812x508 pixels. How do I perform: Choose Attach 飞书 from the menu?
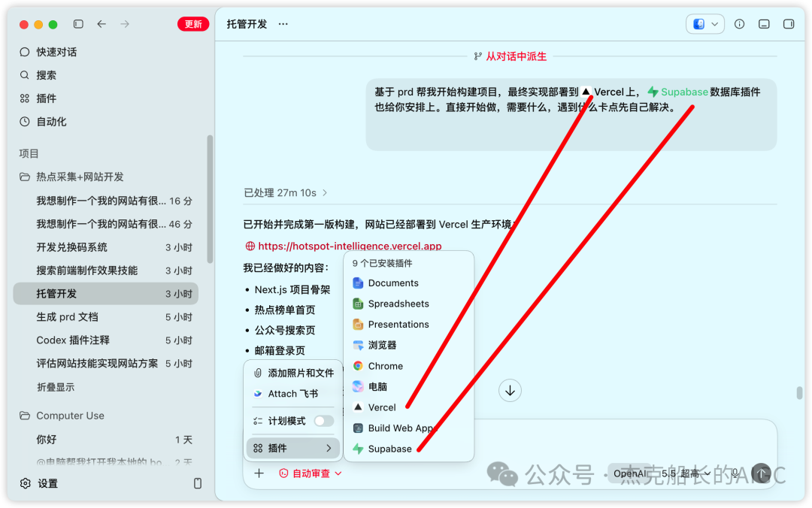(x=293, y=394)
